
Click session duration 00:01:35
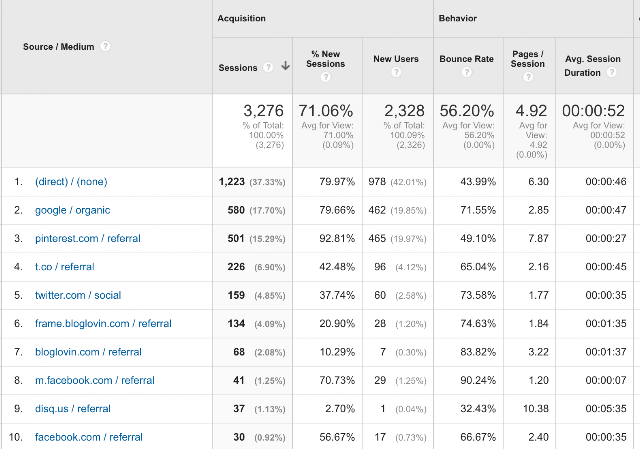point(606,324)
